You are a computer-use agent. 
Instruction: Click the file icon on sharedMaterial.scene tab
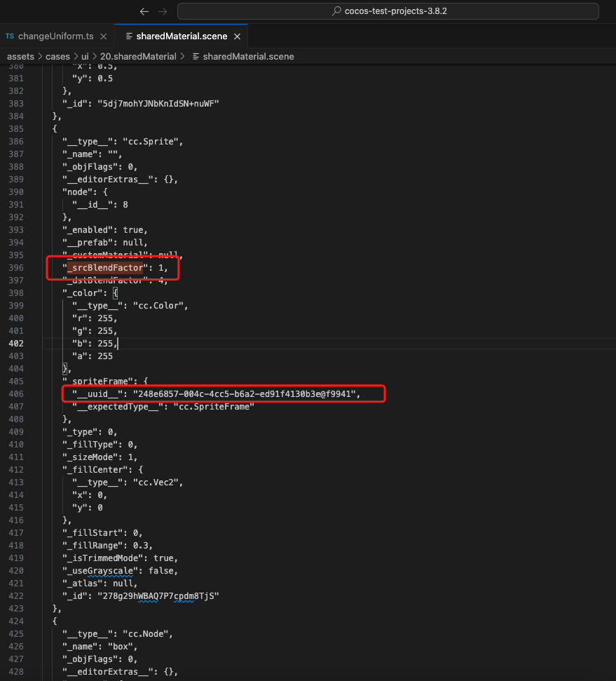pos(128,36)
